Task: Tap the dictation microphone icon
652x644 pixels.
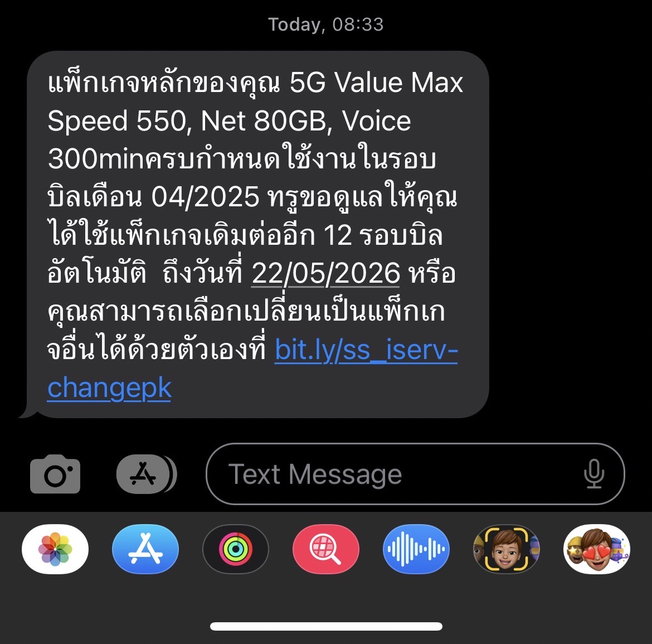Action: [594, 474]
